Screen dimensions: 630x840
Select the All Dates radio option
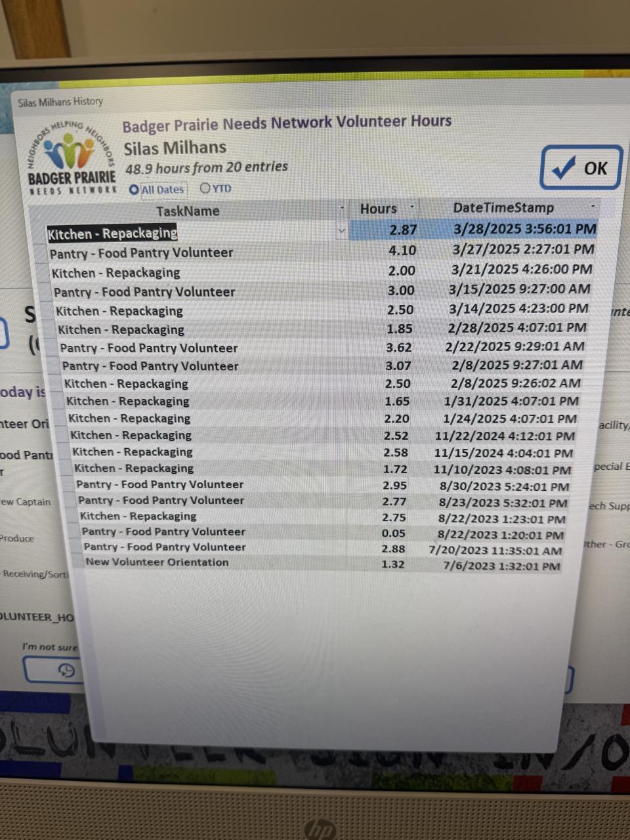tap(157, 190)
